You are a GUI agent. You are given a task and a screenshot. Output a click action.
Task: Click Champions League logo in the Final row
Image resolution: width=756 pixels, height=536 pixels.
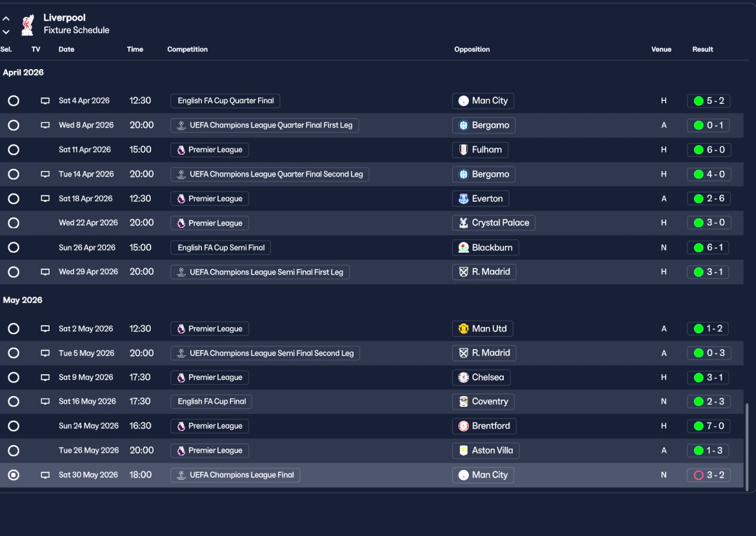point(181,475)
